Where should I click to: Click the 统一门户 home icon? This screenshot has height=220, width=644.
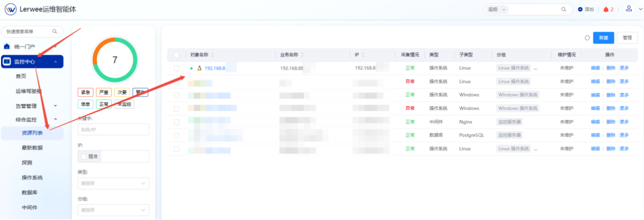click(7, 47)
